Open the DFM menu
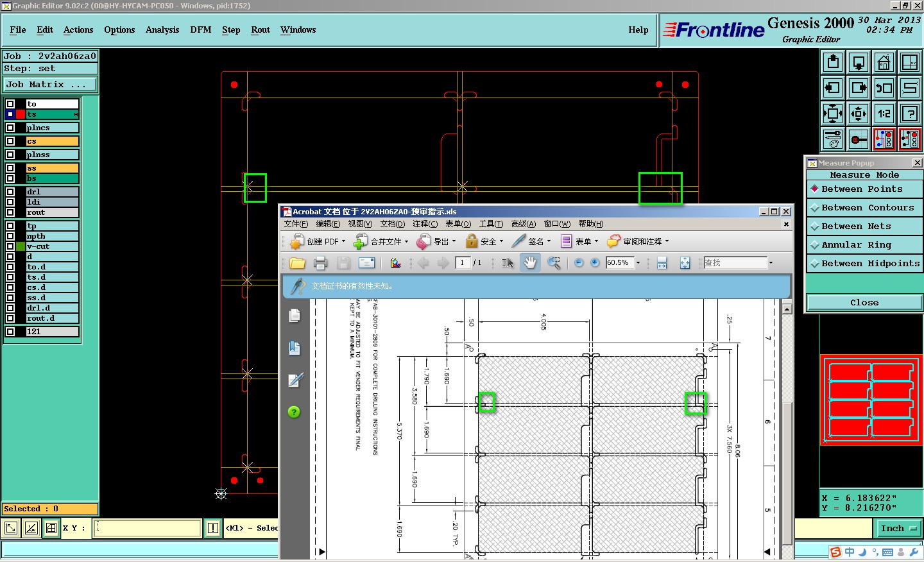This screenshot has height=562, width=924. point(201,30)
